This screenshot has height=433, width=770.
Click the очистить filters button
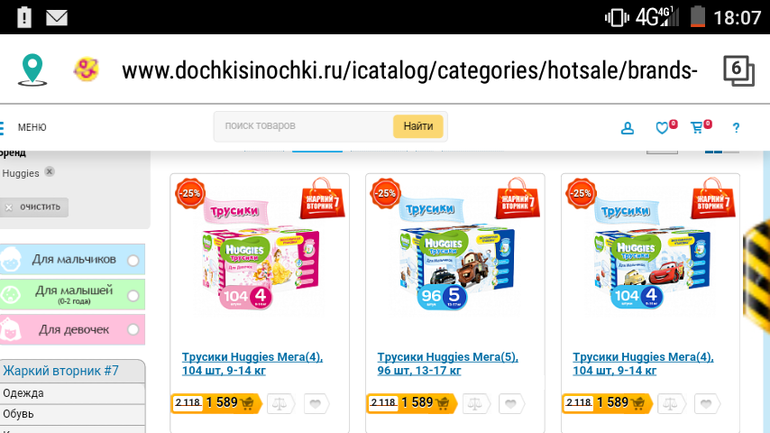pos(34,207)
